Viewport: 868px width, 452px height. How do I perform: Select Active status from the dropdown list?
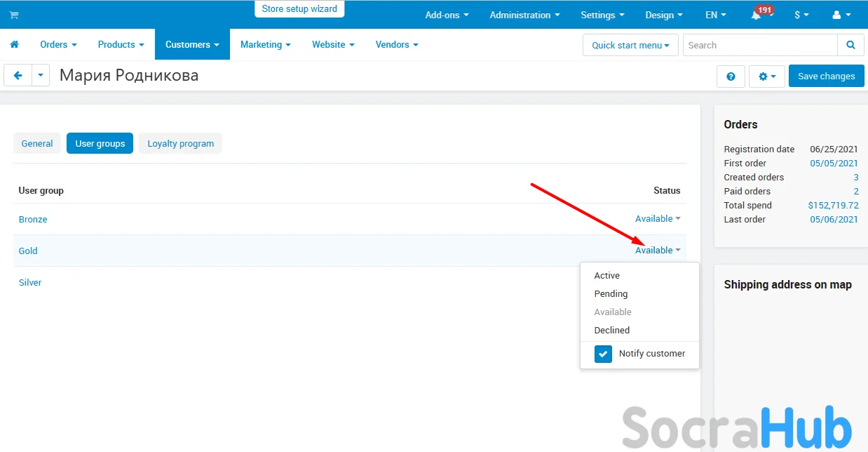pyautogui.click(x=607, y=276)
